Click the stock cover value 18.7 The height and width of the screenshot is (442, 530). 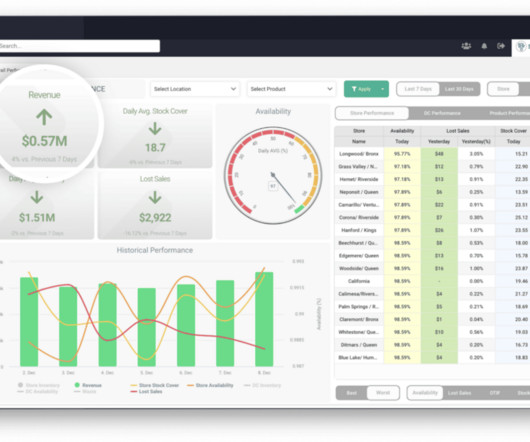155,148
